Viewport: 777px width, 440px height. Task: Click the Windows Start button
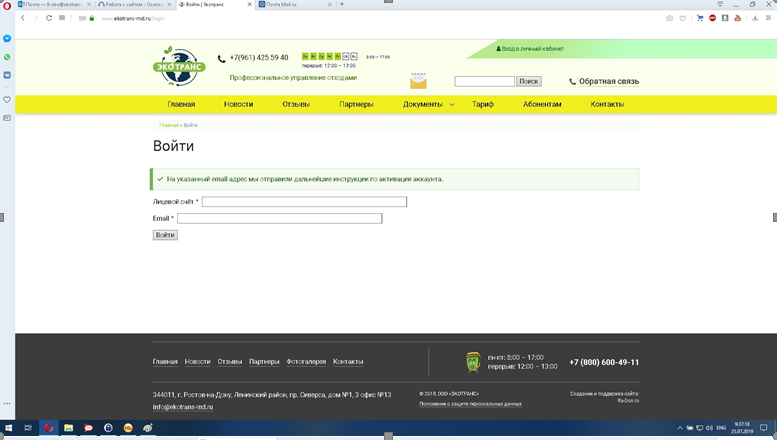(x=9, y=428)
